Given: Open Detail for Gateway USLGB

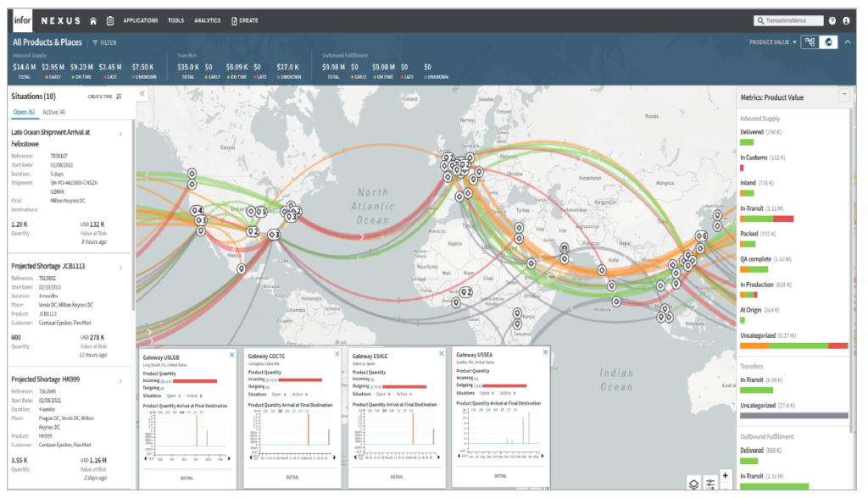Looking at the screenshot, I should 188,478.
